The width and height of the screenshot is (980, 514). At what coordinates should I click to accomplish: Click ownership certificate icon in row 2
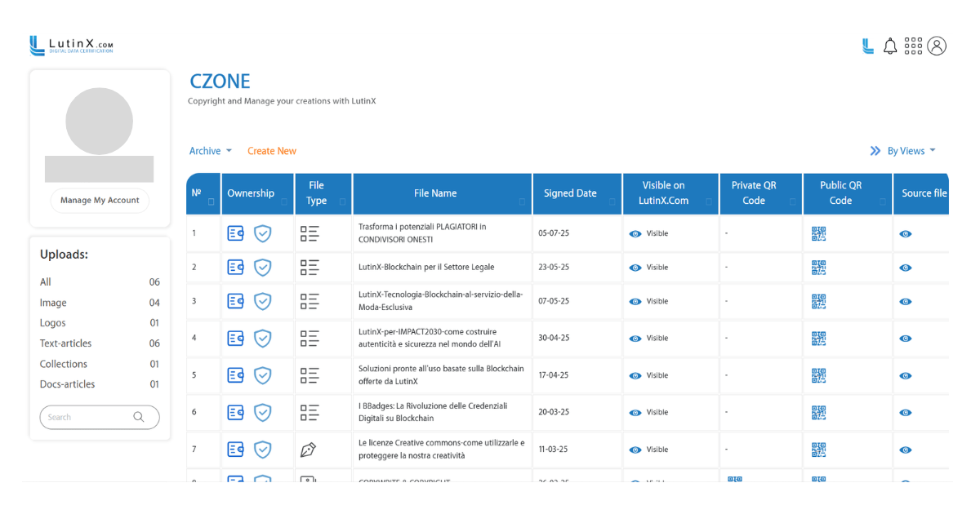(235, 268)
